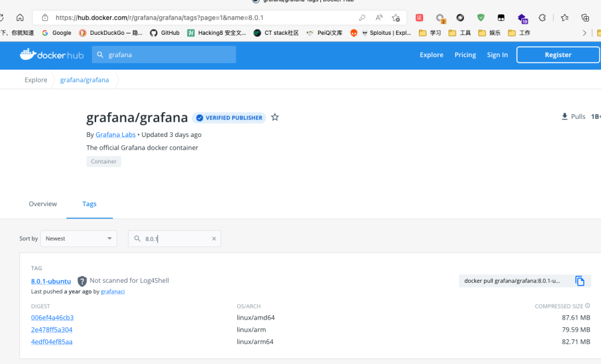Viewport: 601px width, 364px height.
Task: Open the 8.0.1-ubuntu tag link
Action: [51, 281]
